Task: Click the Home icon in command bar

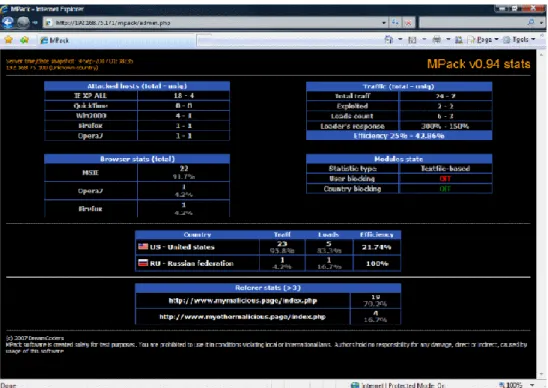Action: tap(388, 39)
